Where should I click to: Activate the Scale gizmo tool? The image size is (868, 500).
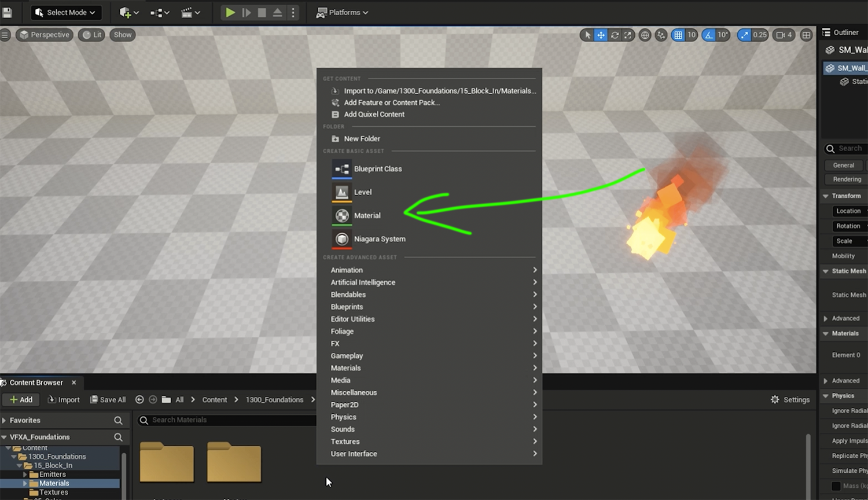coord(628,35)
